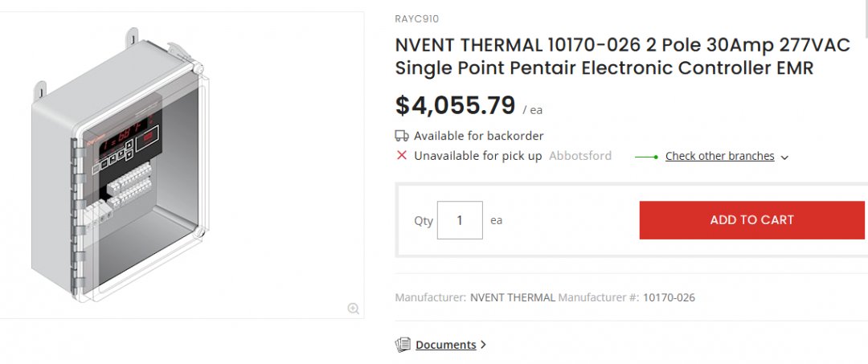This screenshot has width=868, height=364.
Task: Click the $4,055.79 price
Action: [455, 105]
